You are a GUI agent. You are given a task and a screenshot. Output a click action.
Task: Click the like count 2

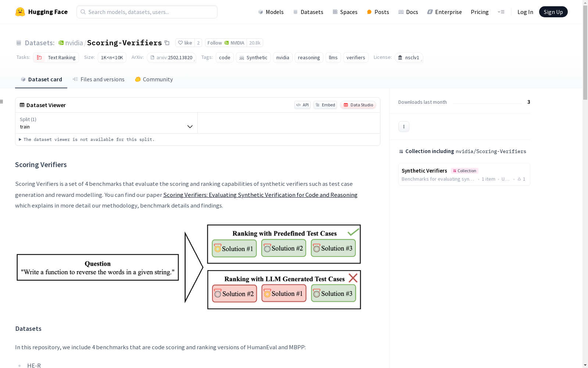coord(198,43)
